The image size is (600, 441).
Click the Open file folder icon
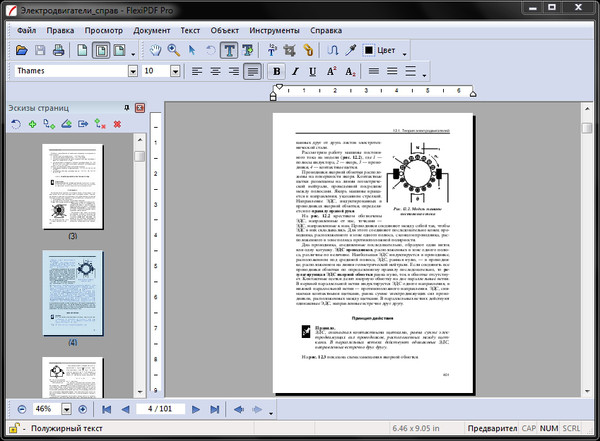click(x=22, y=49)
